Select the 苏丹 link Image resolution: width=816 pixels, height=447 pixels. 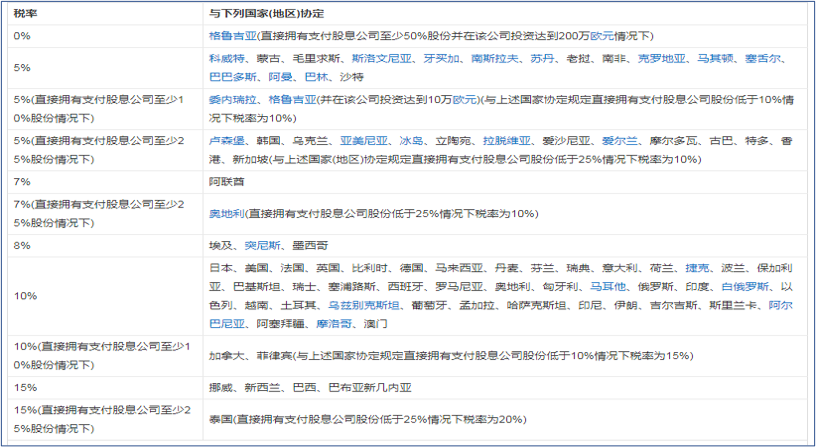click(542, 58)
